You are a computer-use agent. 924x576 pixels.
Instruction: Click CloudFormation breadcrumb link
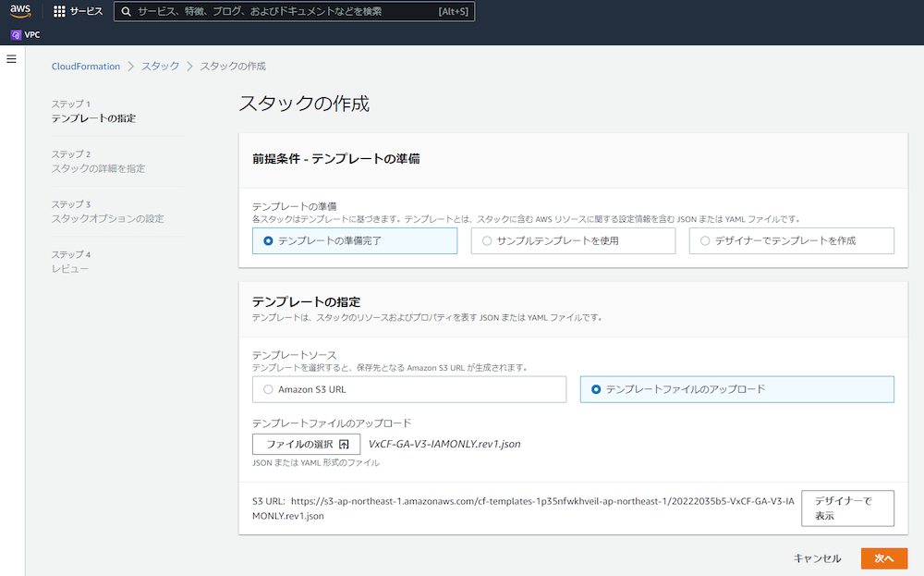tap(86, 67)
